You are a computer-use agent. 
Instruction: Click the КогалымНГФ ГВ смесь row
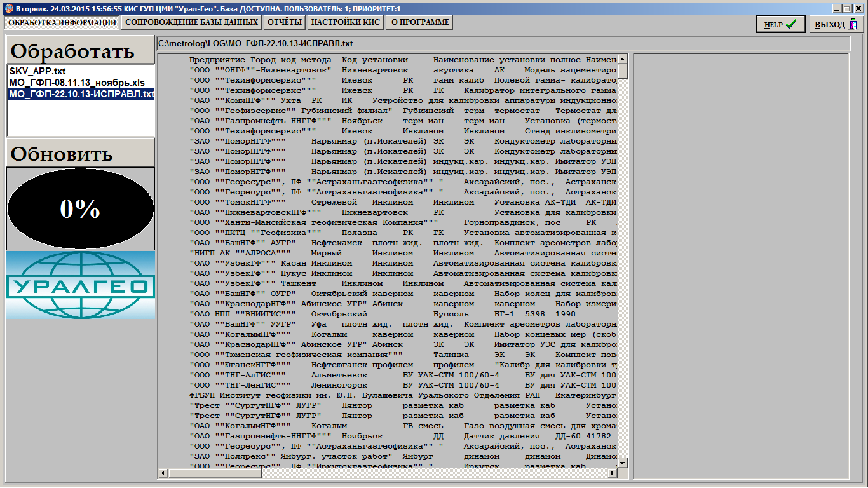403,426
